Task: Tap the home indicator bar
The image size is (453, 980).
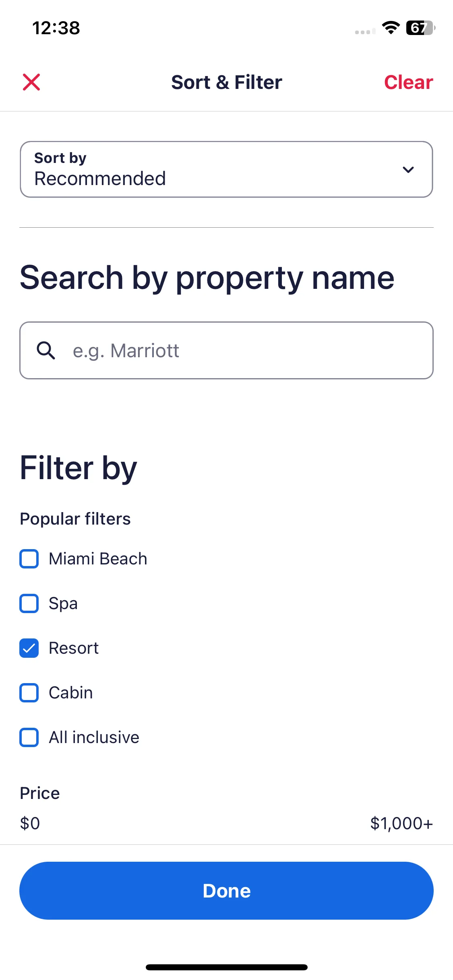Action: 226,967
